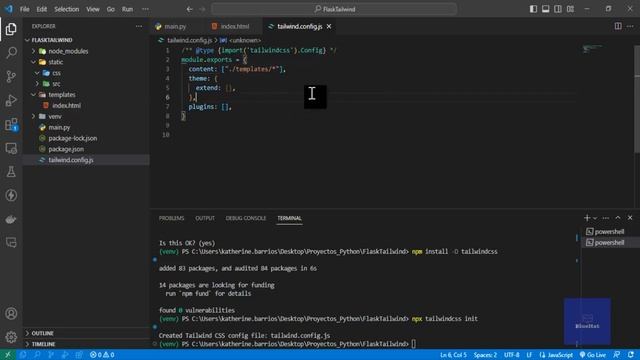640x360 pixels.
Task: Switch to the main.py editor tab
Action: coord(176,27)
